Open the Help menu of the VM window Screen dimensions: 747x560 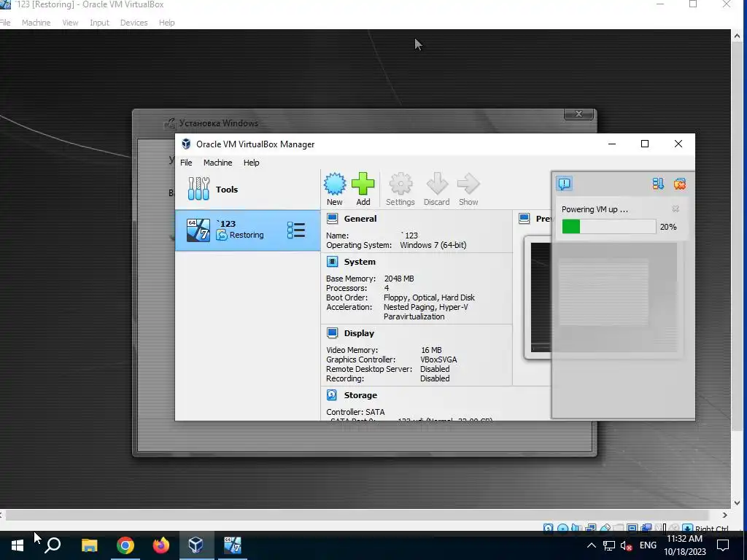(167, 23)
